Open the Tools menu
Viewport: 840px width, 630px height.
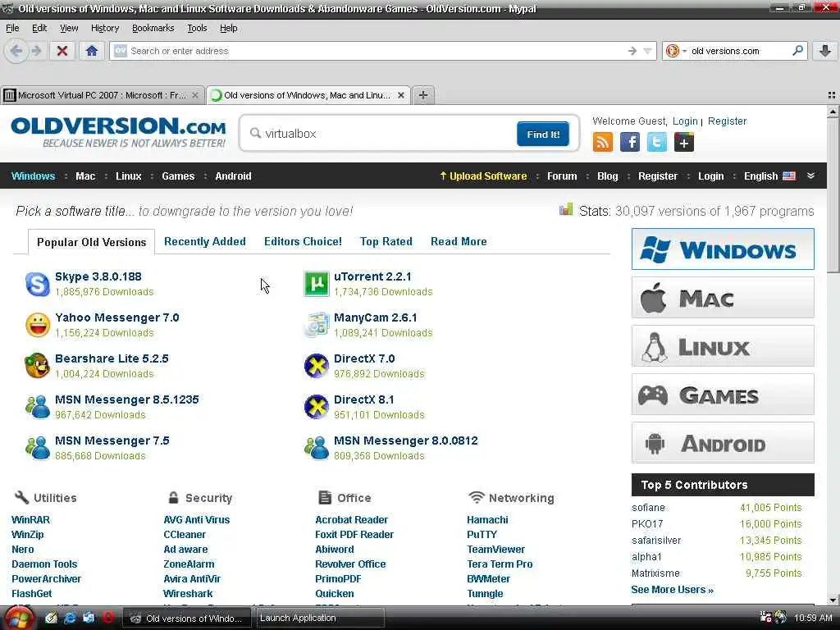pos(197,28)
